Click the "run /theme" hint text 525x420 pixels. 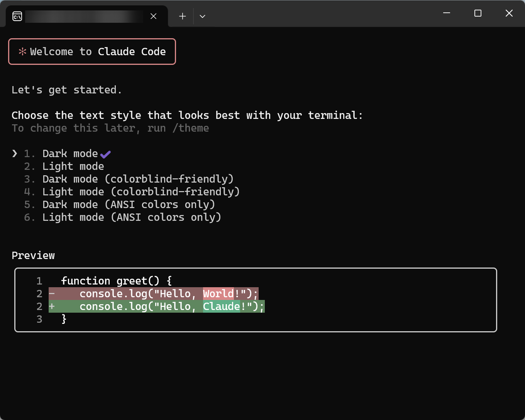pyautogui.click(x=178, y=128)
